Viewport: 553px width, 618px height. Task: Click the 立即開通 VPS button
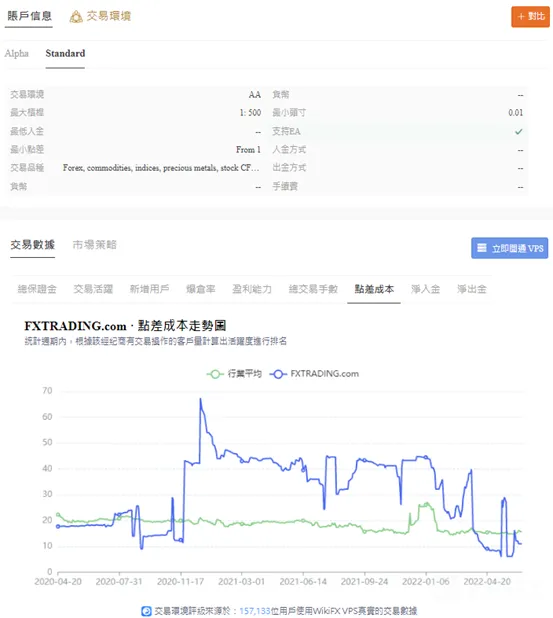509,248
